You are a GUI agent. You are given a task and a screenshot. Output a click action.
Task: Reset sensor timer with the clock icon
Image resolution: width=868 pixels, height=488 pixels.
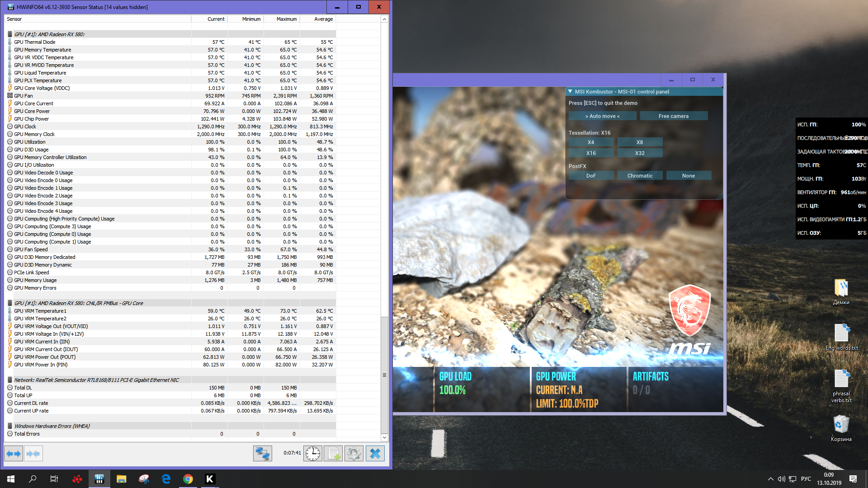(312, 453)
